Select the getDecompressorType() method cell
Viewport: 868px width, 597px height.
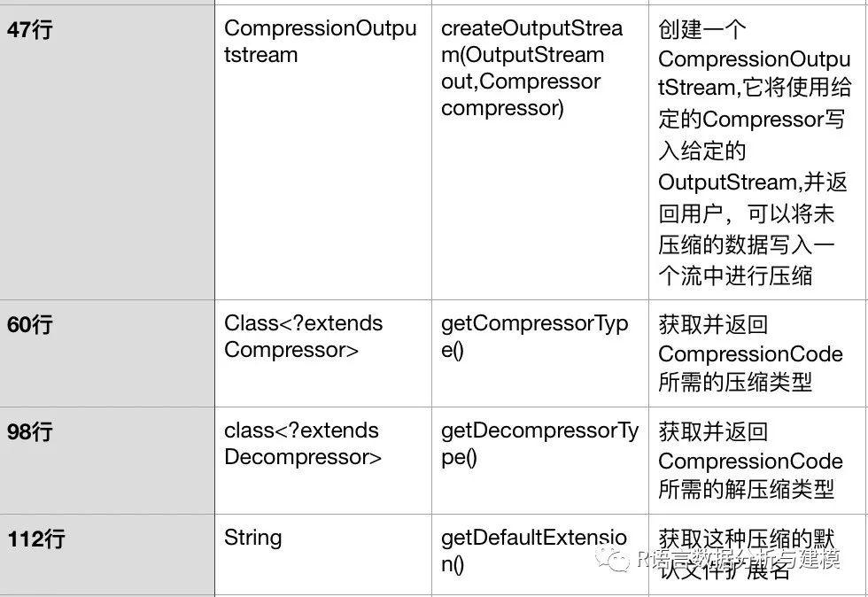(539, 444)
